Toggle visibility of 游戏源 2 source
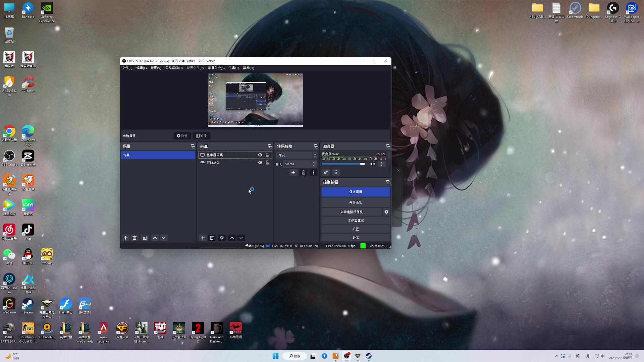The height and width of the screenshot is (362, 644). (260, 162)
